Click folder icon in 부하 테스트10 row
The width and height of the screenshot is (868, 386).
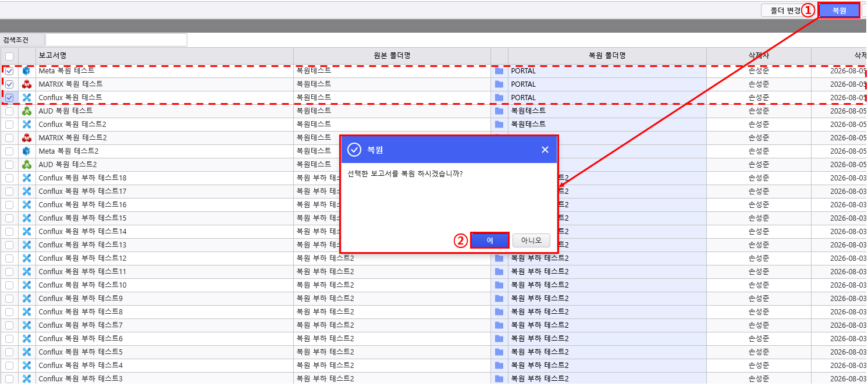coord(499,285)
